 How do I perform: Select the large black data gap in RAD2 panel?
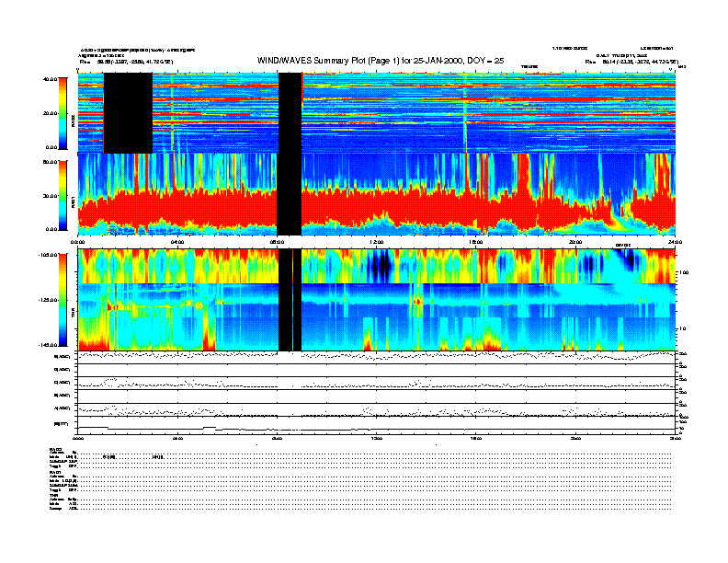[x=128, y=112]
